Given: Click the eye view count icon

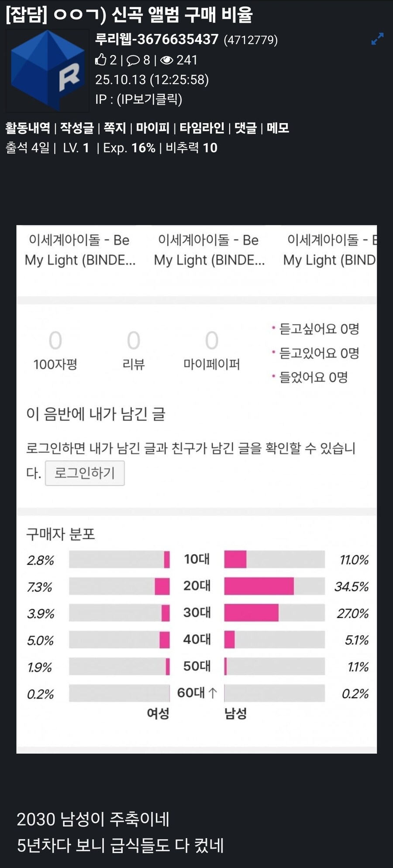Looking at the screenshot, I should [x=166, y=60].
